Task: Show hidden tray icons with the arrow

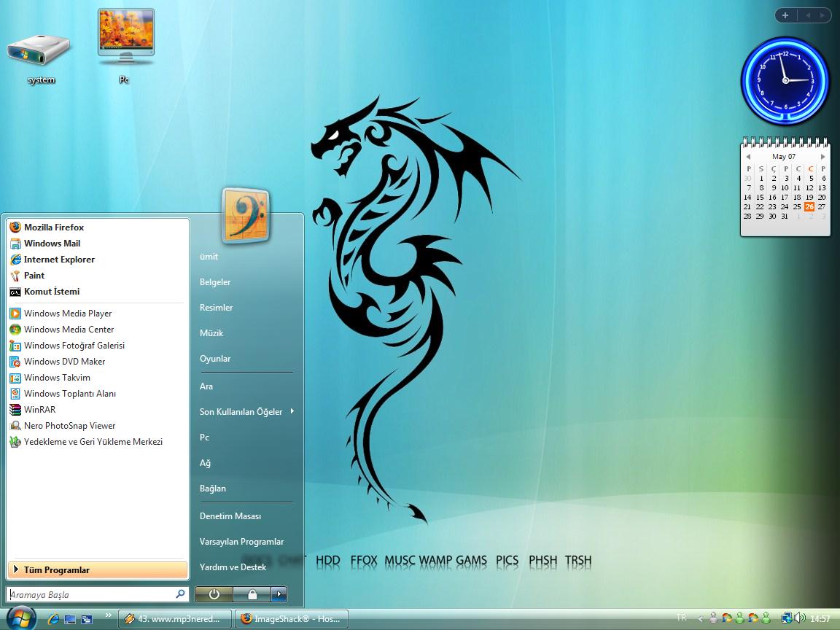Action: coord(699,618)
